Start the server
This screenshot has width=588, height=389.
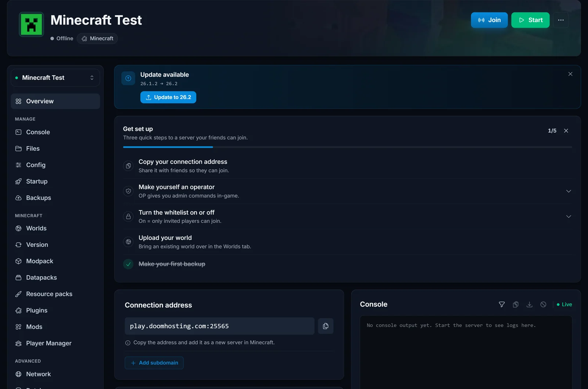(530, 20)
